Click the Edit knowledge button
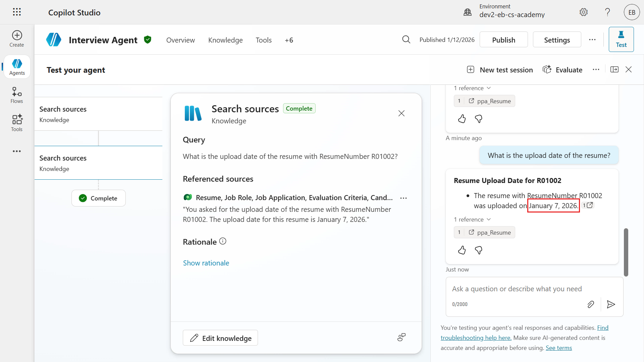This screenshot has width=644, height=362. 220,338
